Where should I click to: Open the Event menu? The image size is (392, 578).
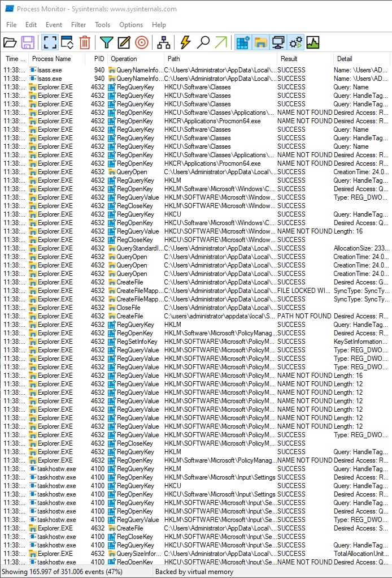point(54,25)
